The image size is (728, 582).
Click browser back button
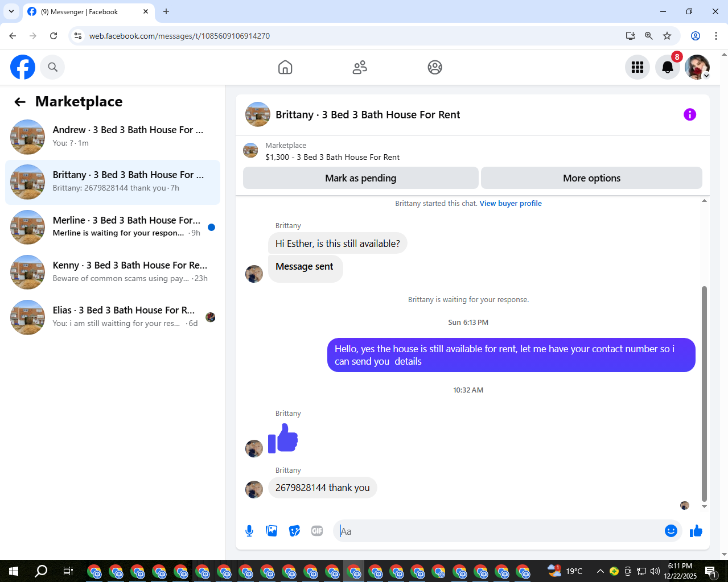point(13,36)
